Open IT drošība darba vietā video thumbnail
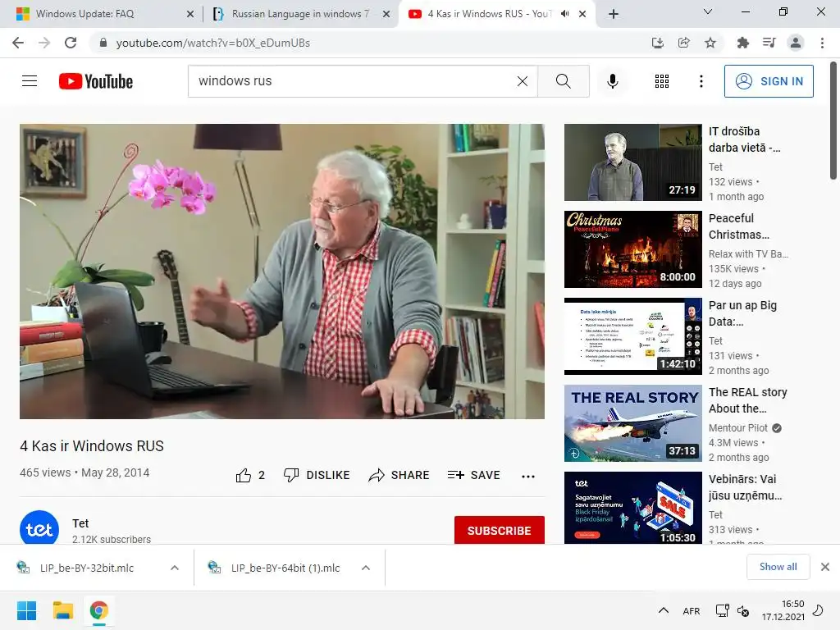Screen dimensions: 840x630 tap(632, 162)
